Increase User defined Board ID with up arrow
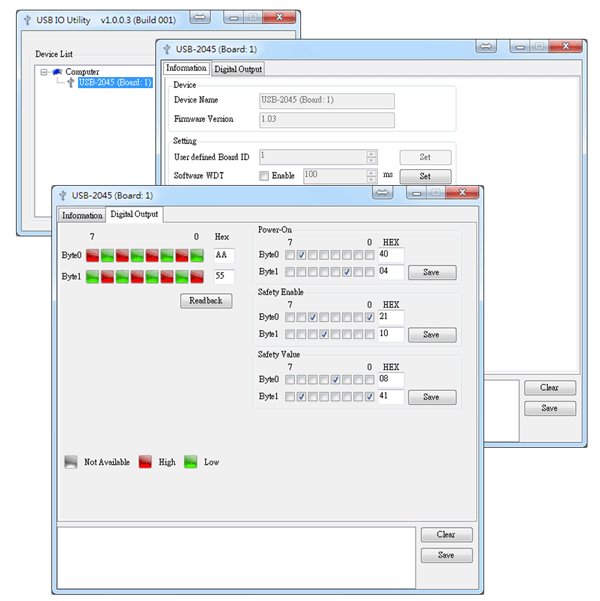 tap(371, 154)
